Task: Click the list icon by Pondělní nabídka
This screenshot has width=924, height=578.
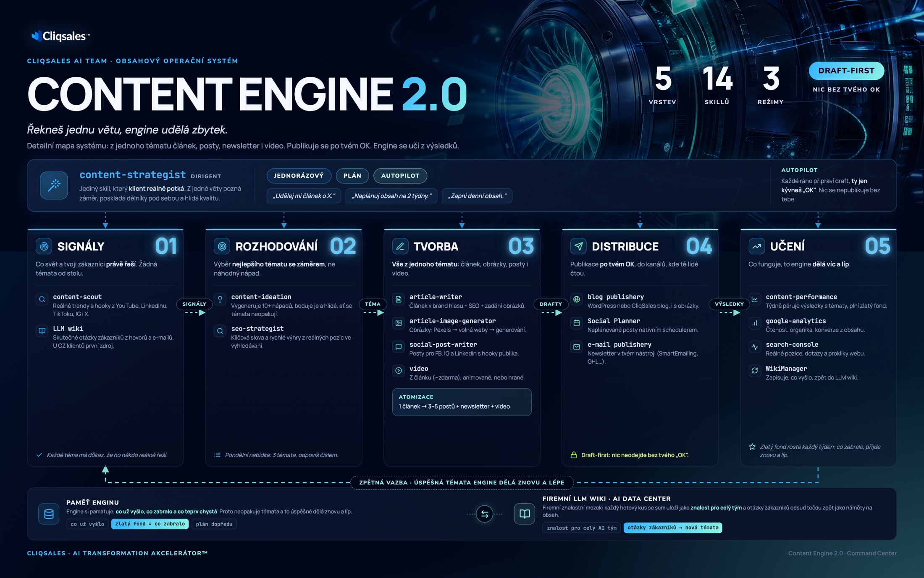Action: 217,455
